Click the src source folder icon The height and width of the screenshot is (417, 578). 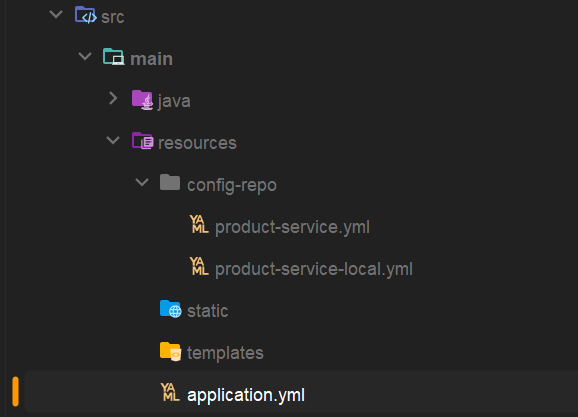coord(86,15)
